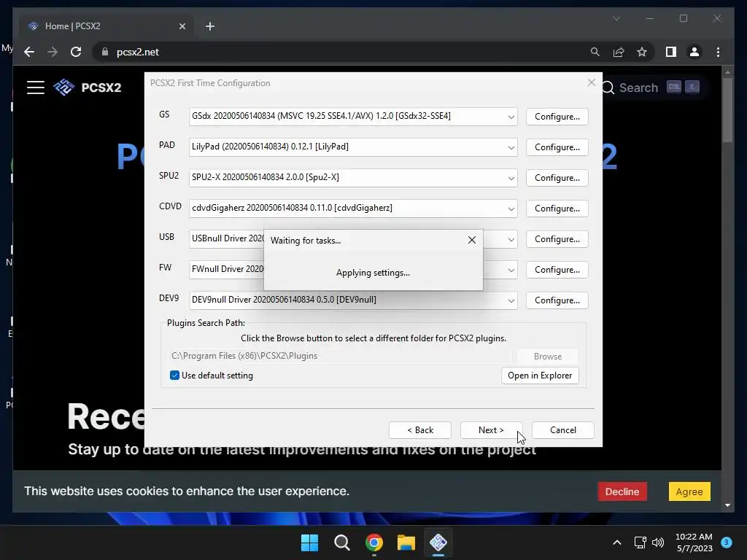Close the Home | PCSX2 tab
Viewport: 747px width, 560px height.
pos(182,26)
